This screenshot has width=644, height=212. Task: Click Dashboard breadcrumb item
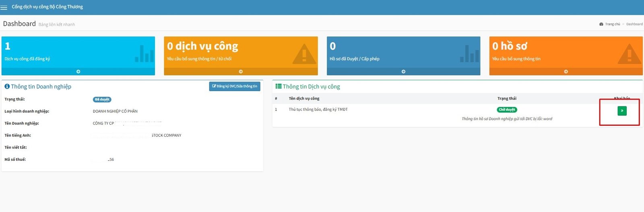(634, 24)
